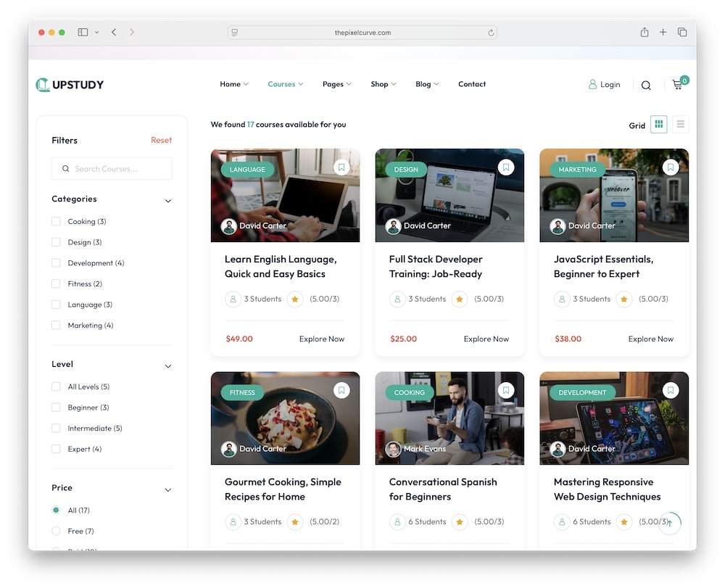This screenshot has width=725, height=588.
Task: Explore Now for the $38.00 course
Action: pyautogui.click(x=650, y=339)
